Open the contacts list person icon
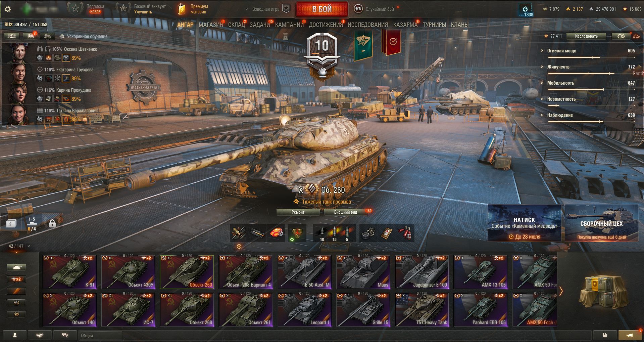This screenshot has width=644, height=342. pos(15,335)
